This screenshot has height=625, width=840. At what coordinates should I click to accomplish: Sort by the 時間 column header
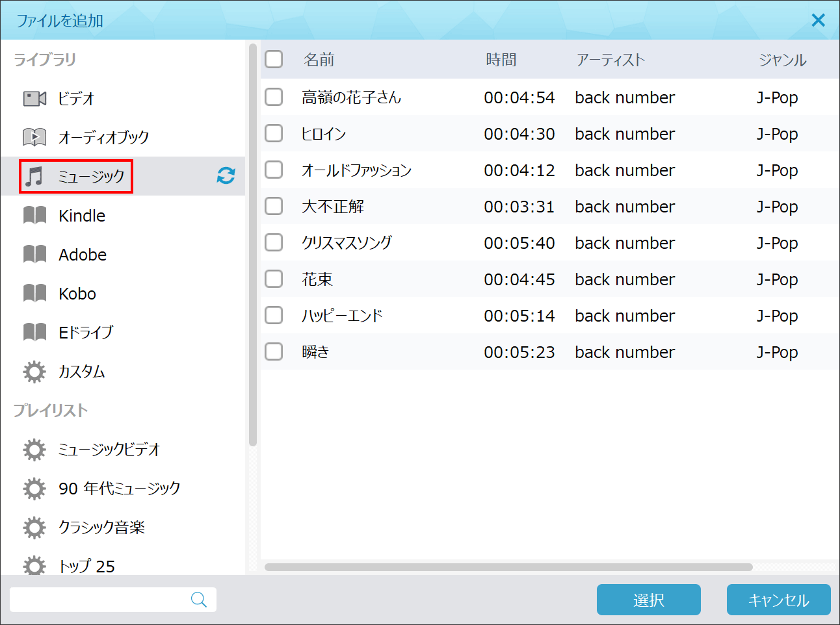pyautogui.click(x=501, y=60)
